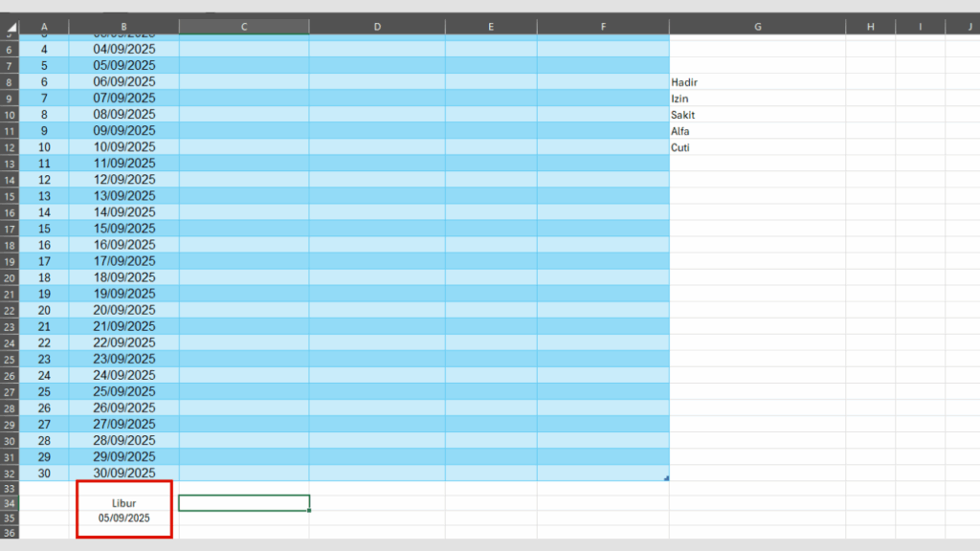Click the Select All corner triangle
Image resolution: width=980 pixels, height=551 pixels.
[10, 27]
